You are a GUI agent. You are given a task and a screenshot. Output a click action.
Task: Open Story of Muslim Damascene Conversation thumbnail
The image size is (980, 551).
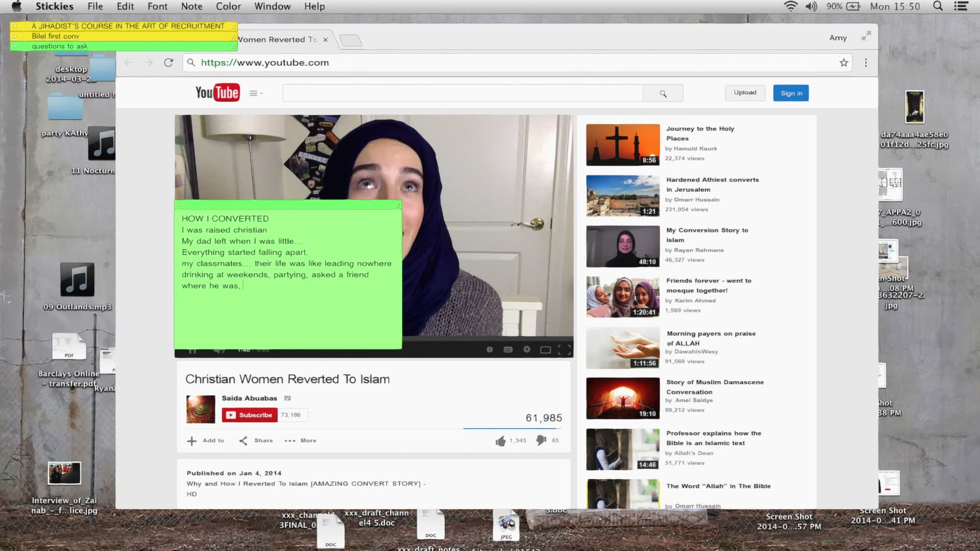tap(623, 398)
